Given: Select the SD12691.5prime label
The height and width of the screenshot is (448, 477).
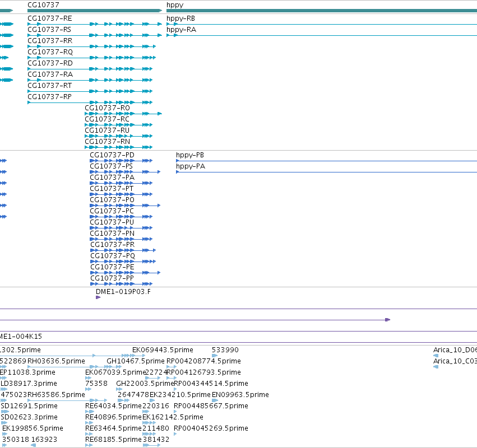Looking at the screenshot, I should 29,406.
